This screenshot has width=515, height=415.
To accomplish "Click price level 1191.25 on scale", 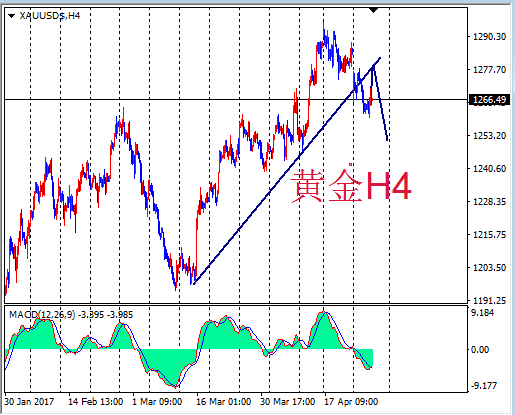I will [x=489, y=301].
